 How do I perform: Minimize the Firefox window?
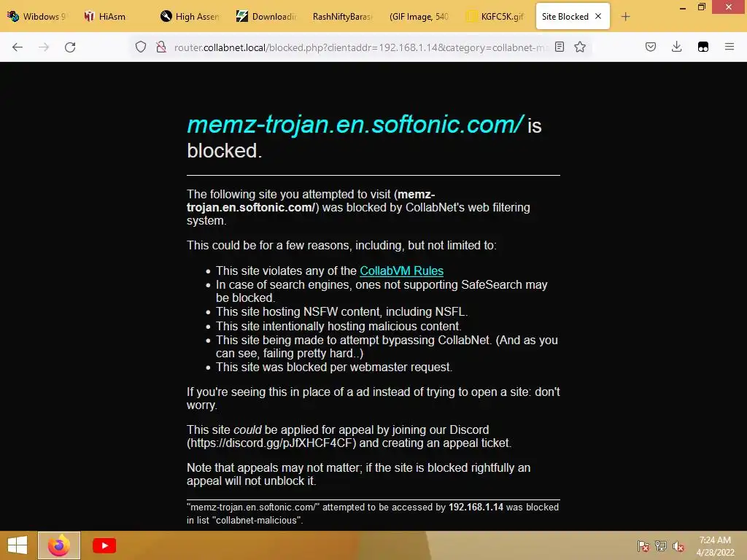(x=683, y=7)
